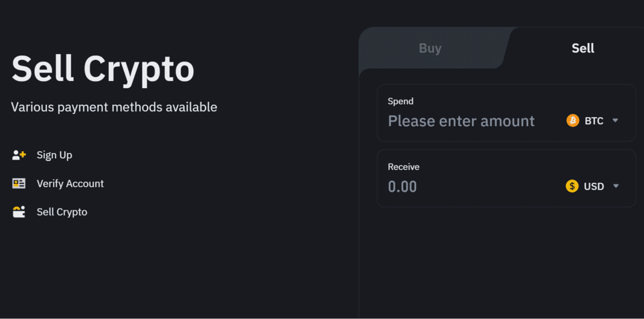Switch to the Buy tab
Screen dimensions: 644x319
[x=430, y=48]
